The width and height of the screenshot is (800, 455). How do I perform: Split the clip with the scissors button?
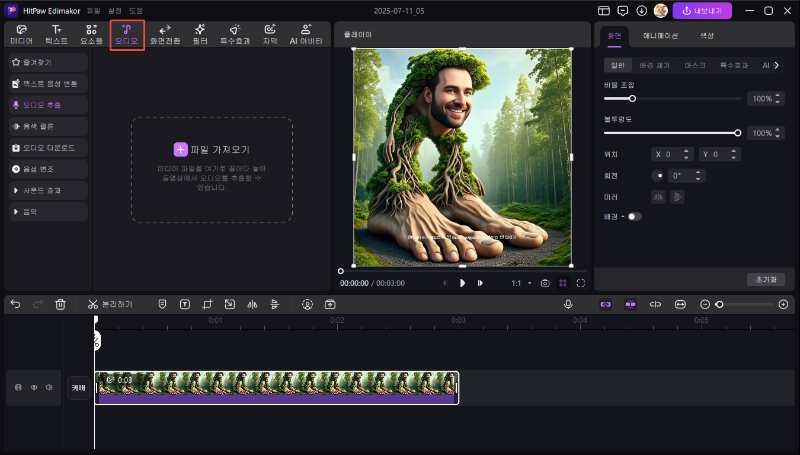(x=110, y=305)
